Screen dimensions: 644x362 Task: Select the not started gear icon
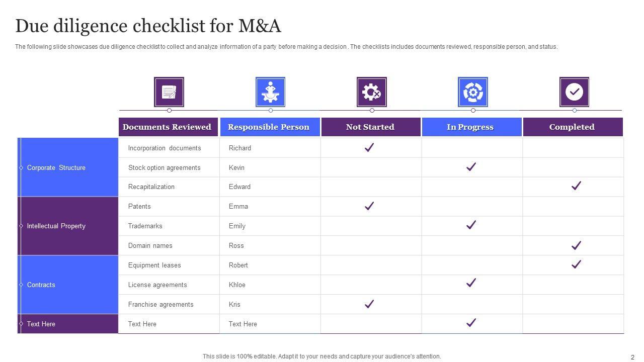pos(371,92)
